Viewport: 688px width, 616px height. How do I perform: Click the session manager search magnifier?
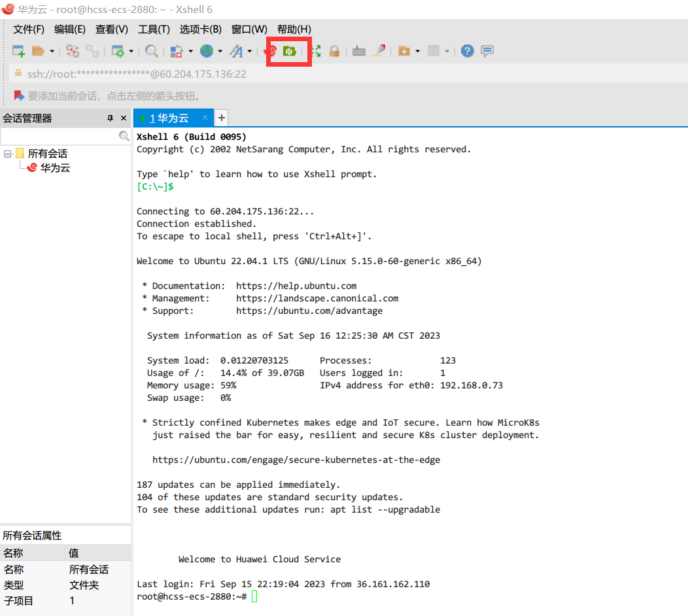124,137
